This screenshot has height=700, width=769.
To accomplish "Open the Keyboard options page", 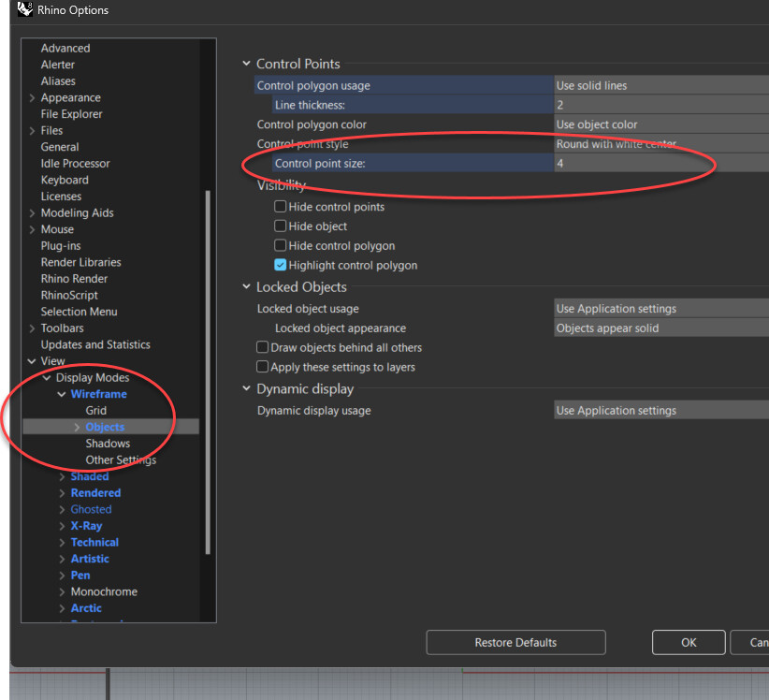I will 65,180.
